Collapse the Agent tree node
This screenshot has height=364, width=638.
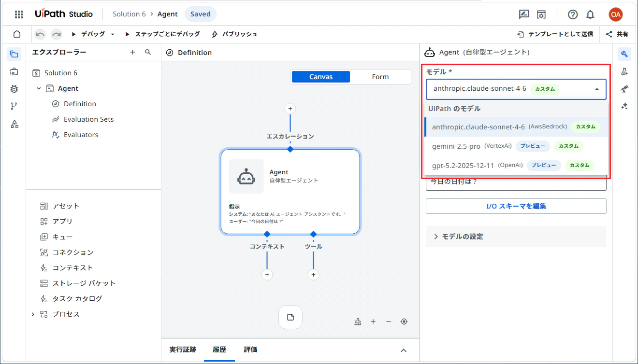click(x=39, y=88)
